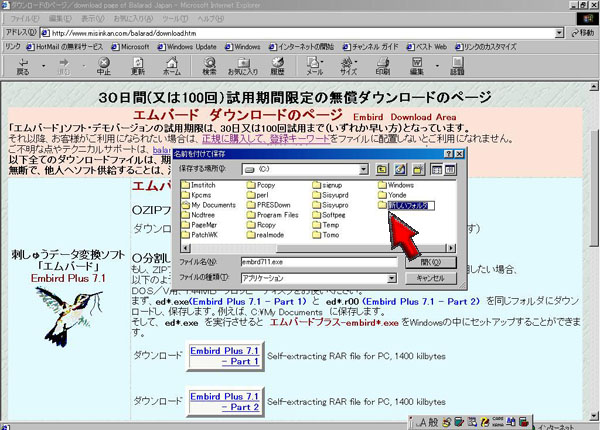Screen dimensions: 600x430
Task: Select the Softpee folder
Action: [329, 215]
